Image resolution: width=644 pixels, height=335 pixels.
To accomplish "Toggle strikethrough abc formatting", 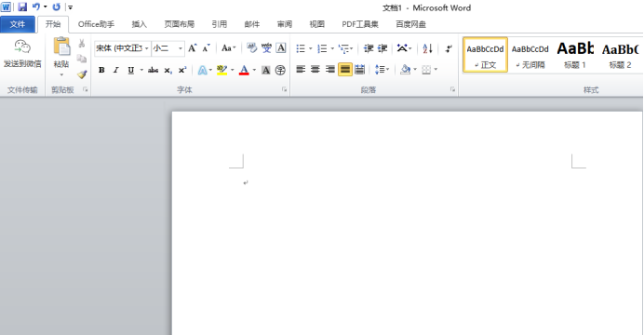I will (x=154, y=70).
